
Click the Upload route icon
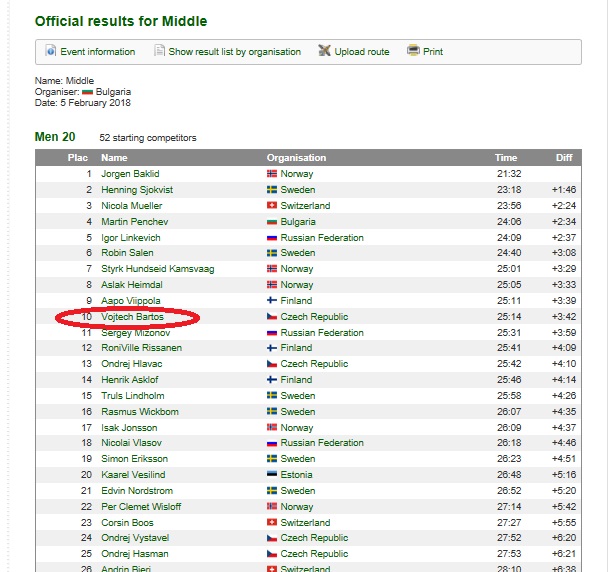325,51
